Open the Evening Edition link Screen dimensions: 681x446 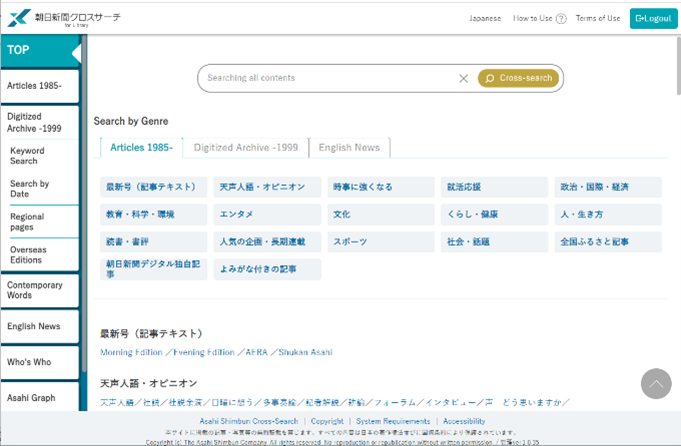204,352
